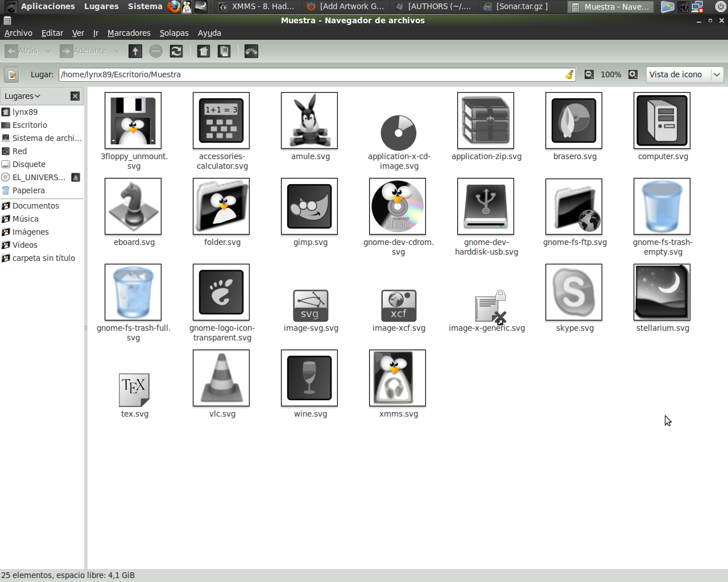Select application-x-cd-image.svg icon

pos(399,132)
